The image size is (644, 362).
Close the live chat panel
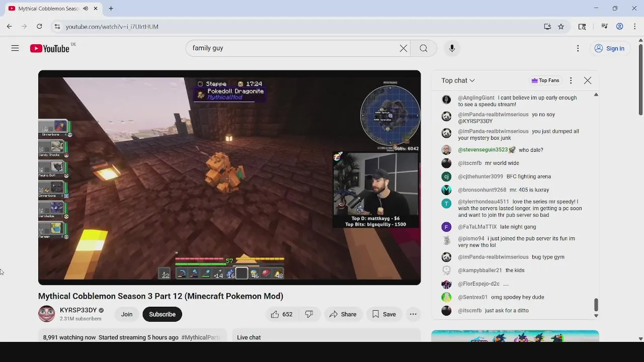pyautogui.click(x=588, y=80)
